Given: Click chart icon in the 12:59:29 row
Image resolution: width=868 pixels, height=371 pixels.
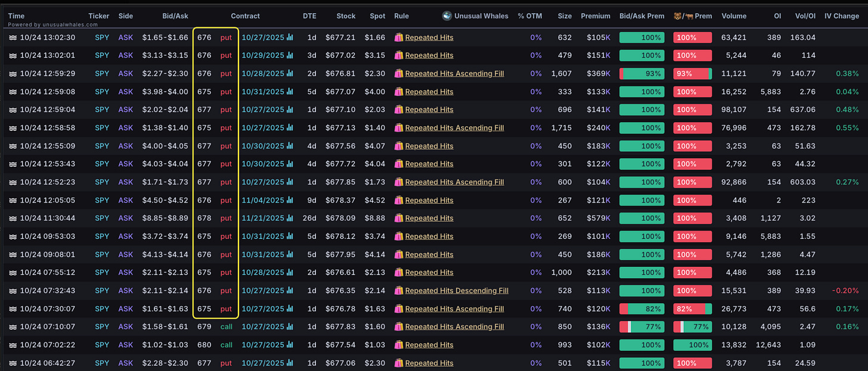Looking at the screenshot, I should click(x=290, y=74).
